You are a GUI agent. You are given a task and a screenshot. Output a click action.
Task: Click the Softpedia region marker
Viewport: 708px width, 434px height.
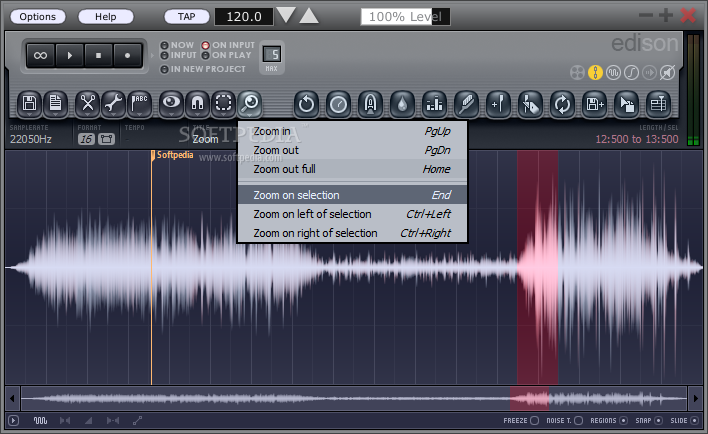172,155
